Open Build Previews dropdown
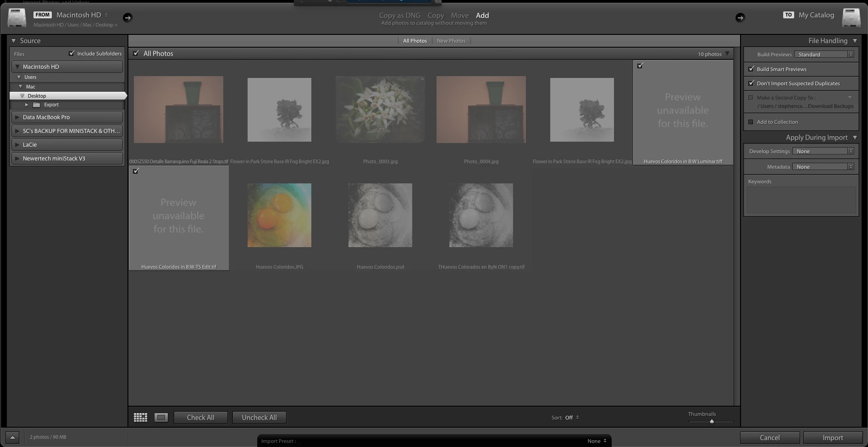The height and width of the screenshot is (447, 868). tap(824, 55)
